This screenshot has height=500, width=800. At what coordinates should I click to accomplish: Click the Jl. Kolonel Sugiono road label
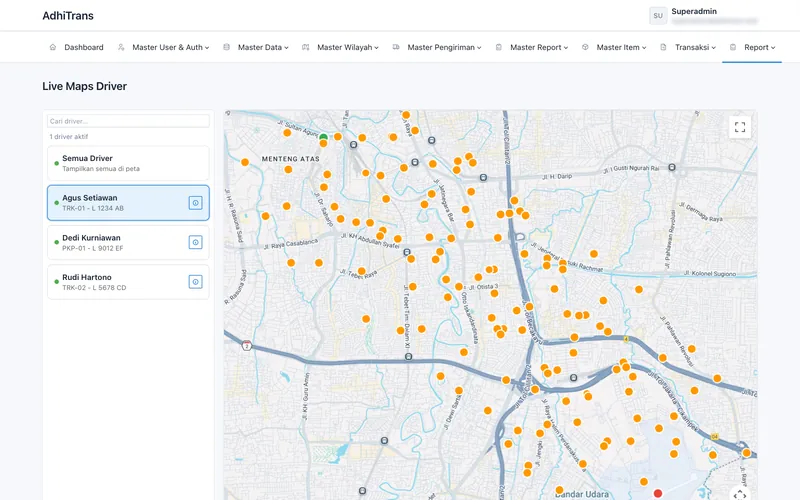pyautogui.click(x=709, y=273)
